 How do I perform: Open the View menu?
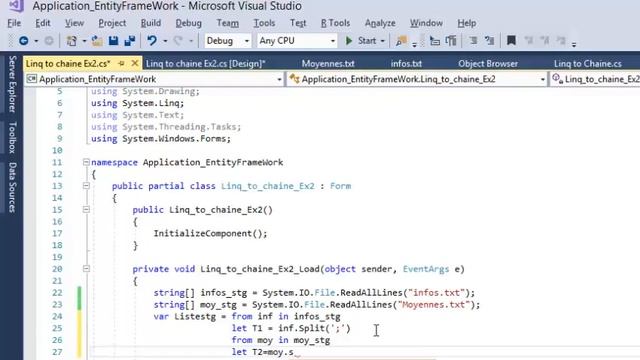click(74, 23)
